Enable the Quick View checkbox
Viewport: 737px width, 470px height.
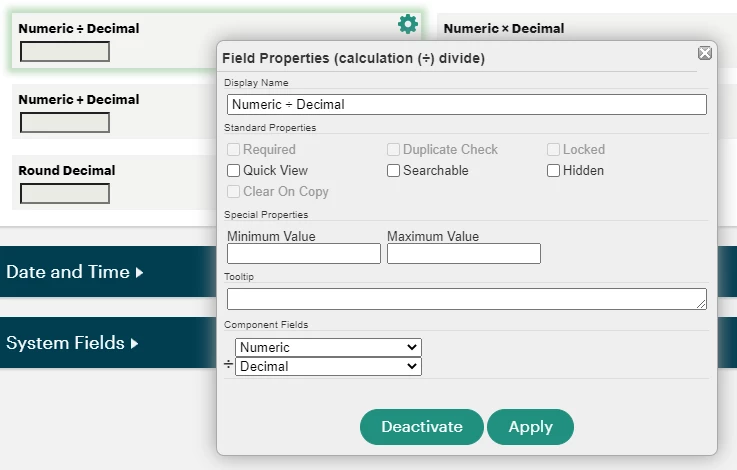point(233,171)
